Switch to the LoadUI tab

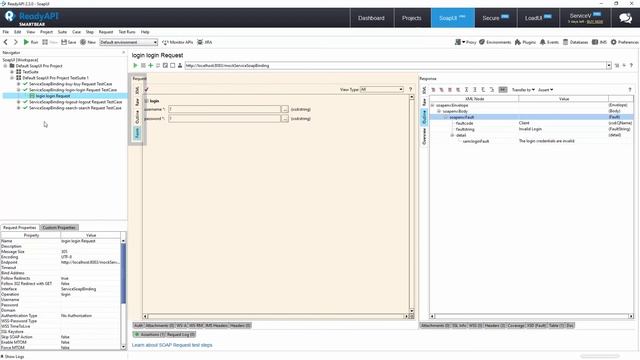538,18
